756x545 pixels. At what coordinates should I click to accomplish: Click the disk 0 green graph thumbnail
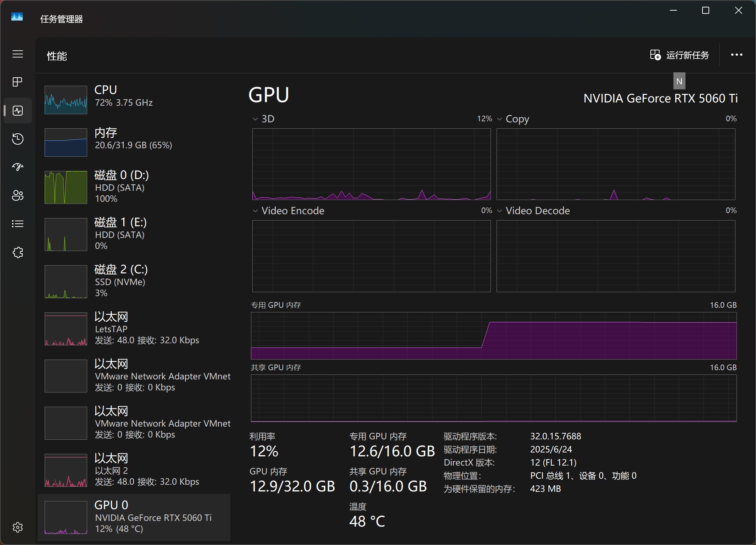66,187
